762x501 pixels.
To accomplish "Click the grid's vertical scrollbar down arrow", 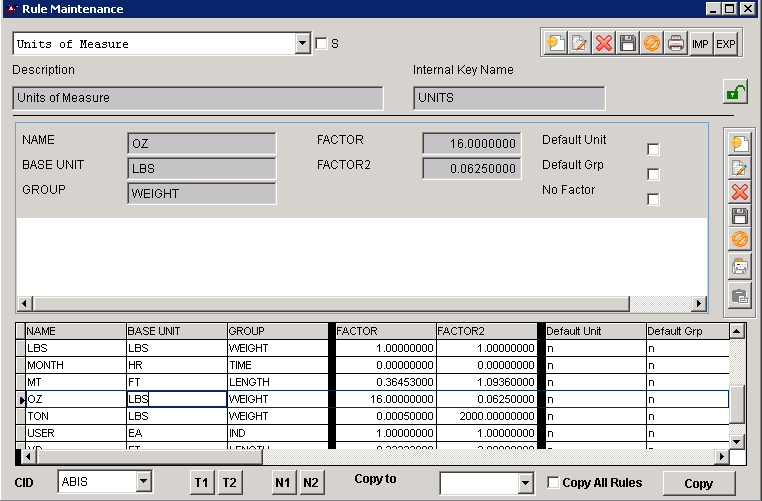I will point(737,441).
